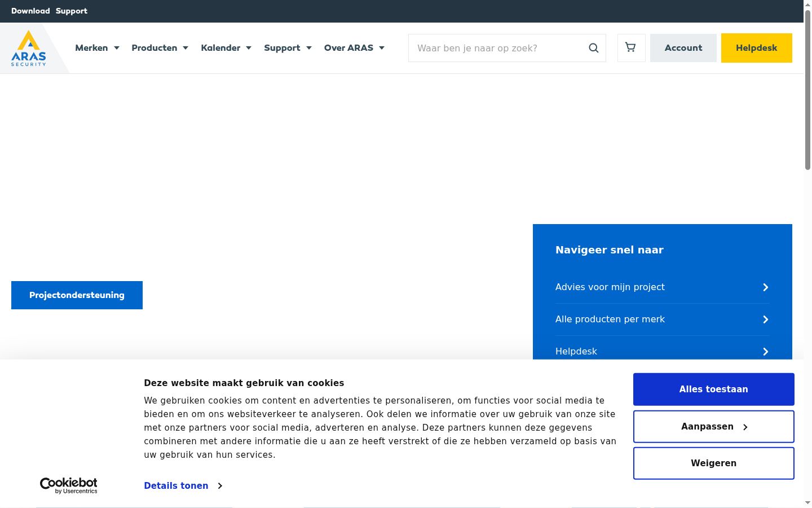Go to Alle producten per merk

click(663, 319)
